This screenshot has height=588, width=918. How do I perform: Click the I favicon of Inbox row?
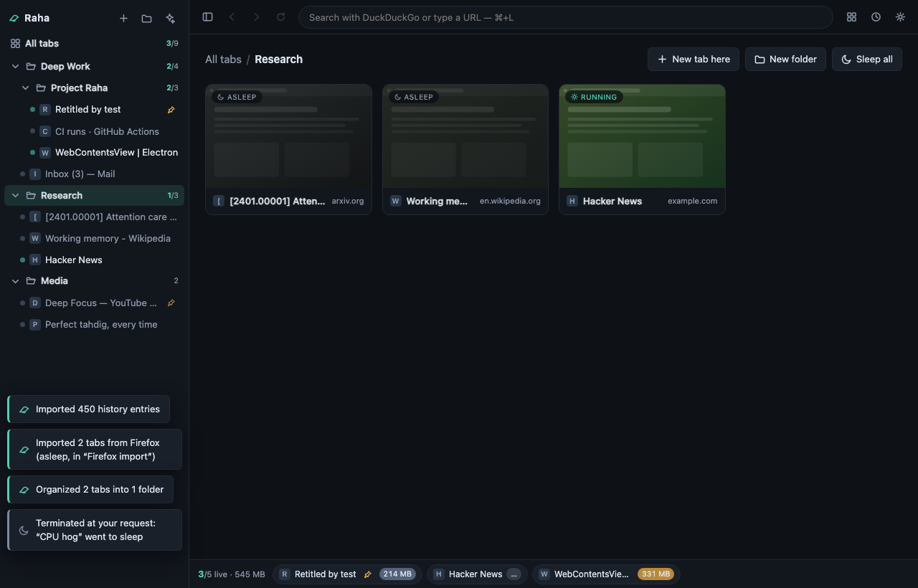pos(35,174)
